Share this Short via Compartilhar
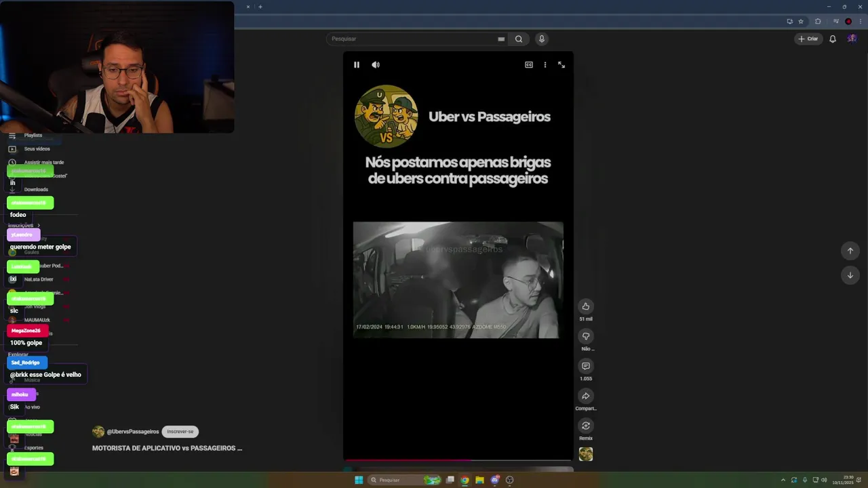868x488 pixels. click(586, 396)
